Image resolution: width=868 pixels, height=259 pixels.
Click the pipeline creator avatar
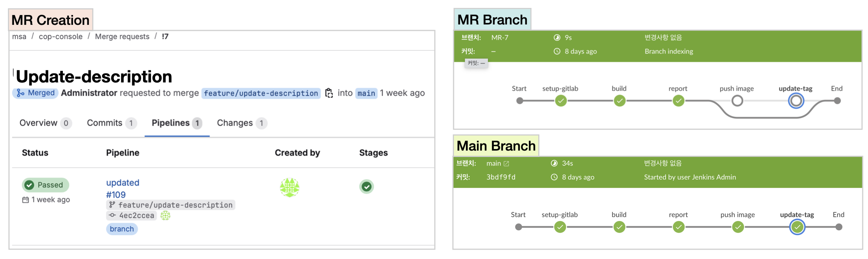point(289,187)
